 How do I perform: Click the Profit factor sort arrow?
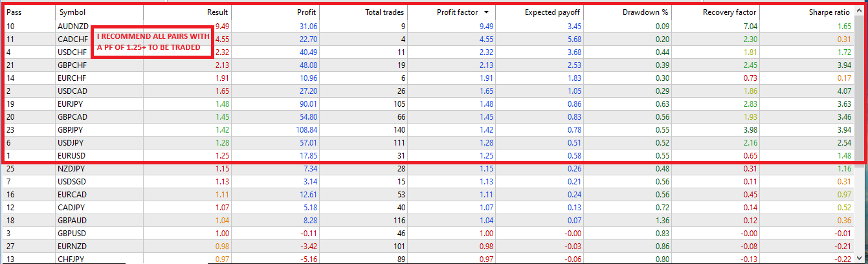(486, 12)
